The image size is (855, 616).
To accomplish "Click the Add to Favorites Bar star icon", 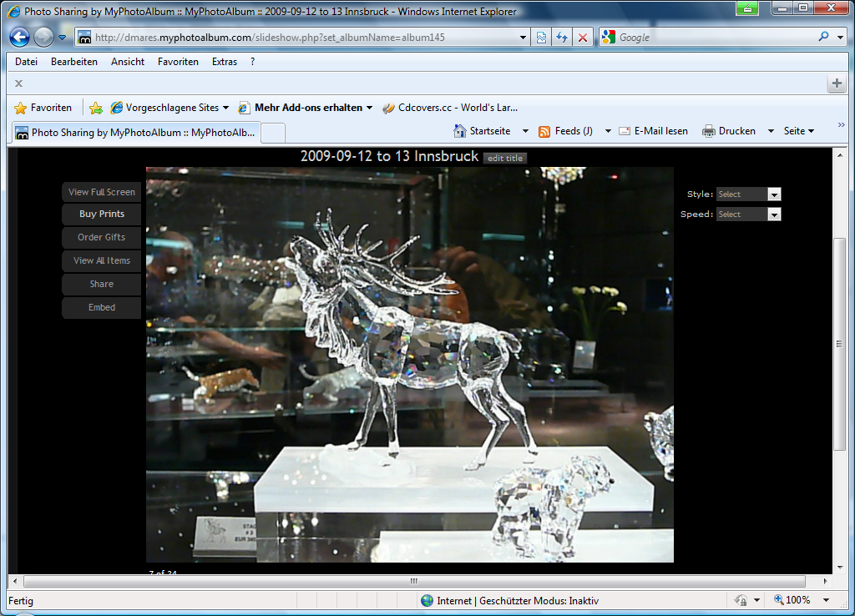I will [x=96, y=108].
